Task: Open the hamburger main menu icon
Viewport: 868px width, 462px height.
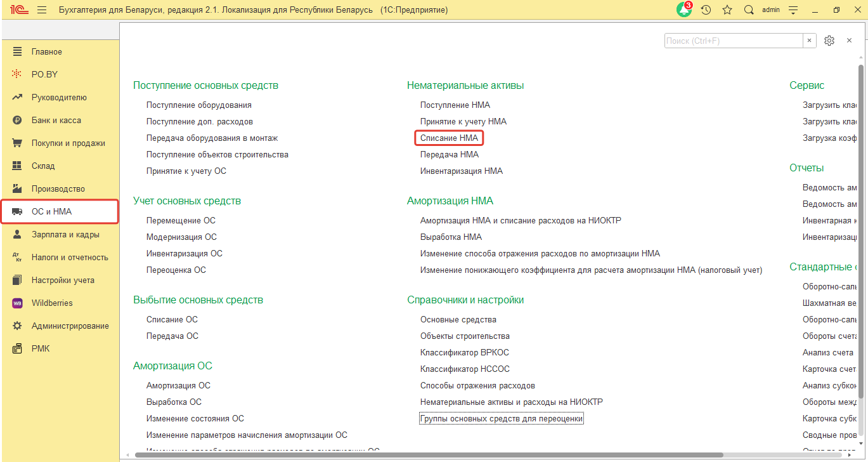Action: [42, 10]
